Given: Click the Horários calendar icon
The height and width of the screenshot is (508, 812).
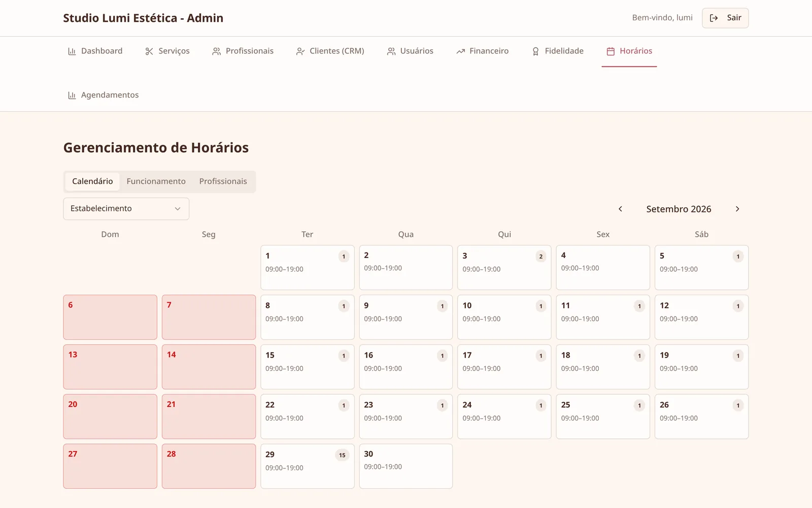Looking at the screenshot, I should click(x=611, y=51).
